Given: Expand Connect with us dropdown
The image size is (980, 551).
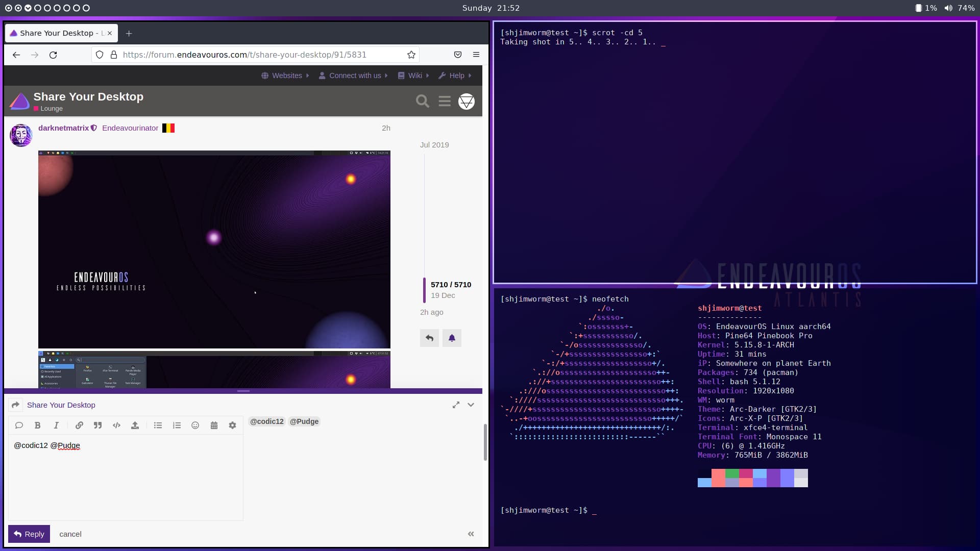Looking at the screenshot, I should click(x=353, y=76).
